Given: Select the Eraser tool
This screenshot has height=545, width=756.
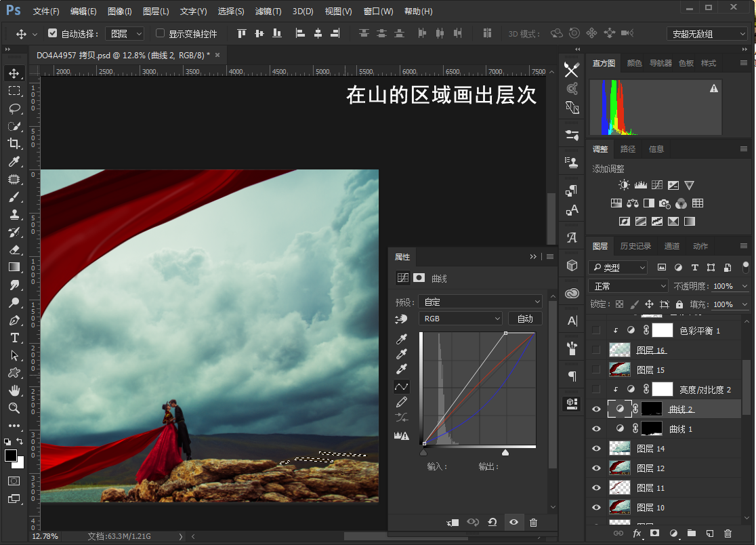Looking at the screenshot, I should coord(14,250).
